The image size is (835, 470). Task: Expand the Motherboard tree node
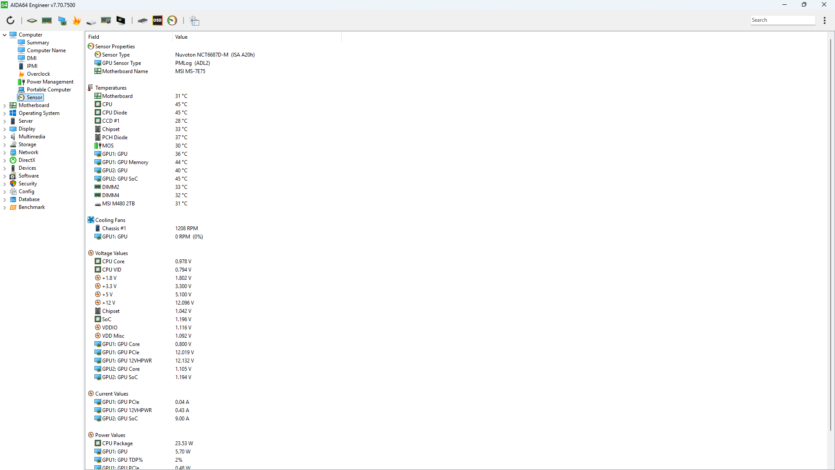click(5, 105)
